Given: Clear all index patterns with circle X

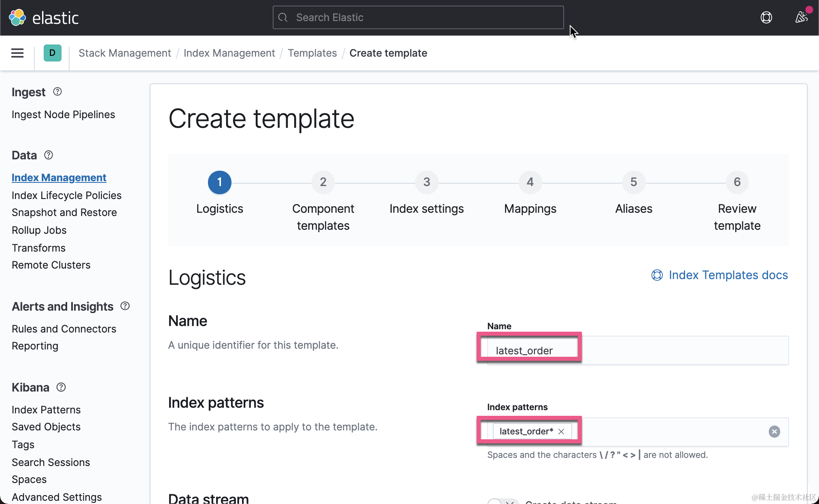Looking at the screenshot, I should coord(774,432).
